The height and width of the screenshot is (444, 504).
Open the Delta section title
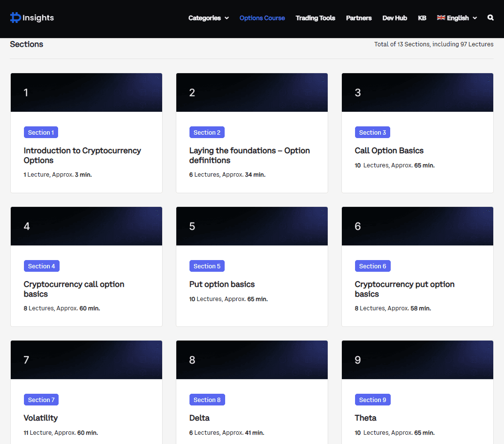tap(199, 418)
